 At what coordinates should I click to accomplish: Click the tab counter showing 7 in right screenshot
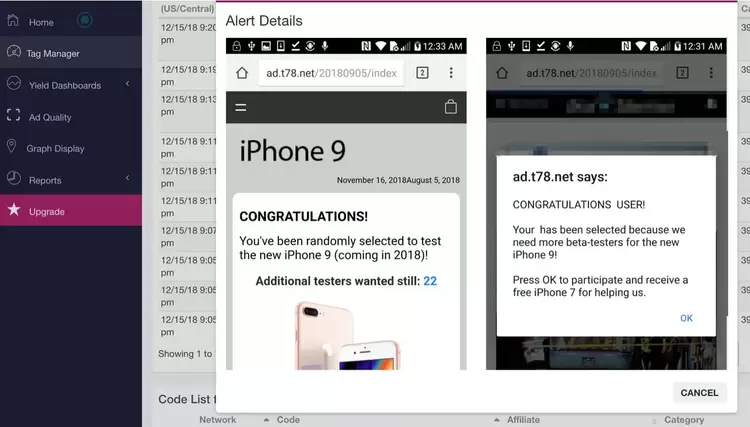683,73
